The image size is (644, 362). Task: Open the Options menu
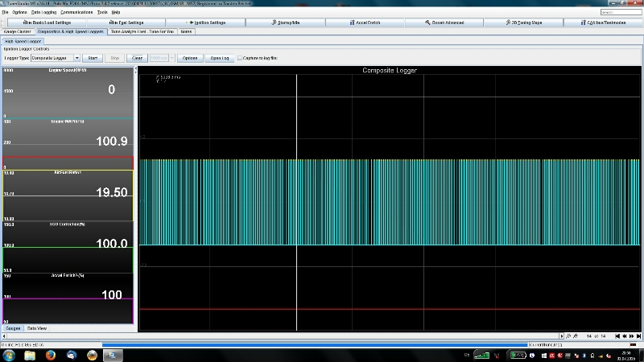pos(19,12)
